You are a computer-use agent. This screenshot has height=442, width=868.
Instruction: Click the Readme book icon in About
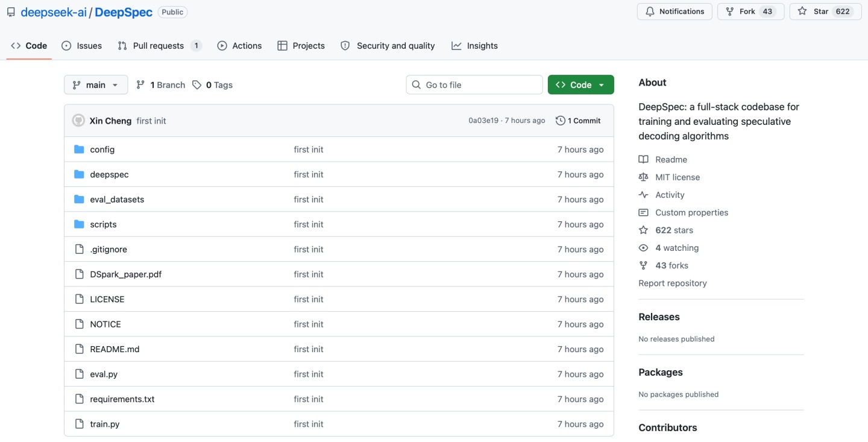[643, 160]
